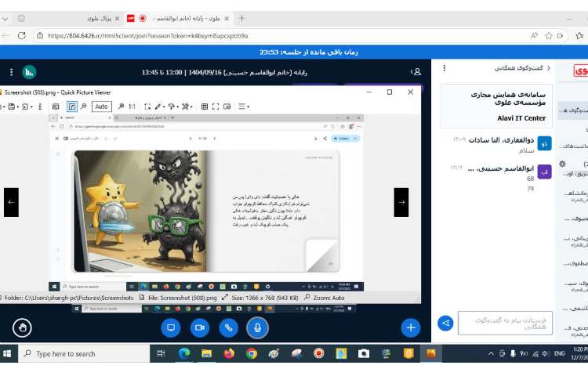The width and height of the screenshot is (588, 376).
Task: Refresh the current browser page
Action: 21,35
